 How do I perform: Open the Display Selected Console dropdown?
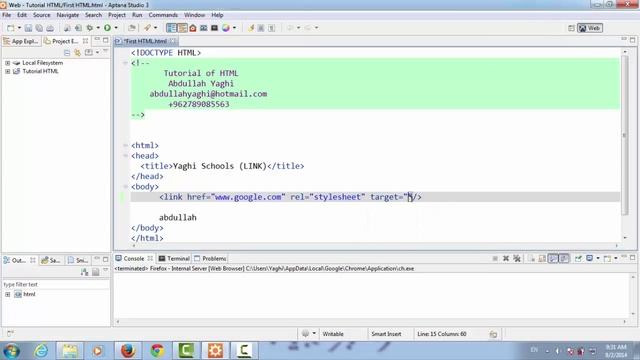pos(598,258)
